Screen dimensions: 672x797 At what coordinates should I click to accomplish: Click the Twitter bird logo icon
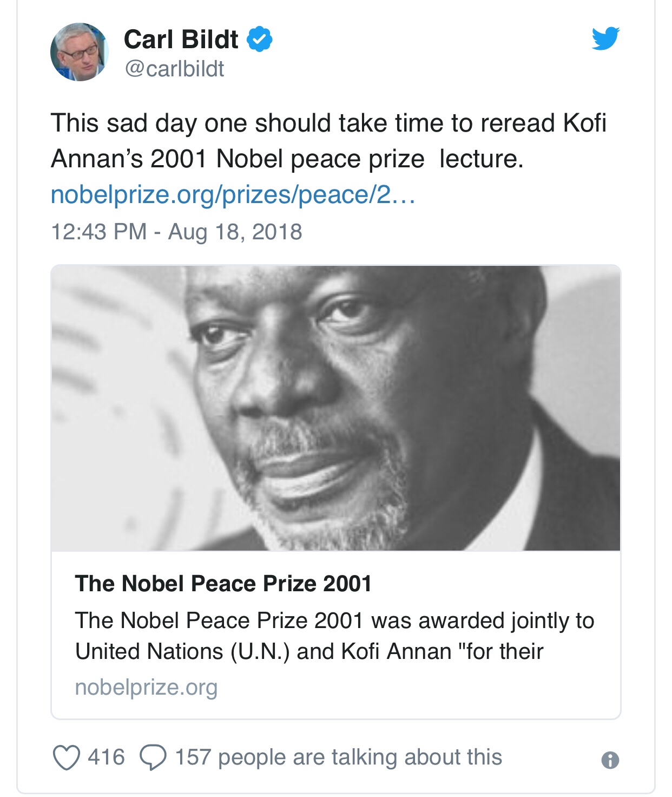pos(605,38)
